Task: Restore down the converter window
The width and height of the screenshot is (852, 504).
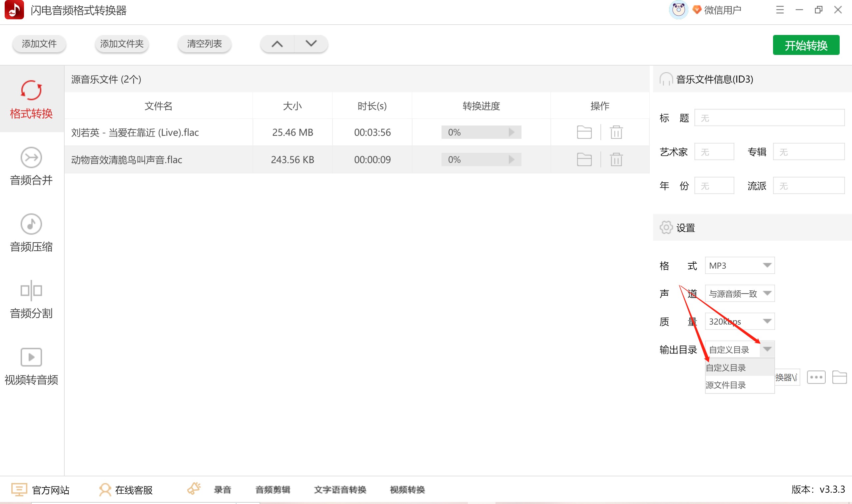Action: coord(818,10)
